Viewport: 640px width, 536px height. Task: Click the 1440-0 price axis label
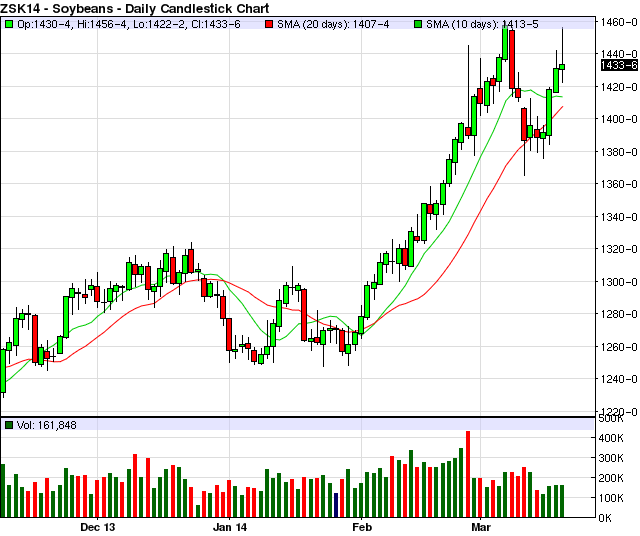619,54
